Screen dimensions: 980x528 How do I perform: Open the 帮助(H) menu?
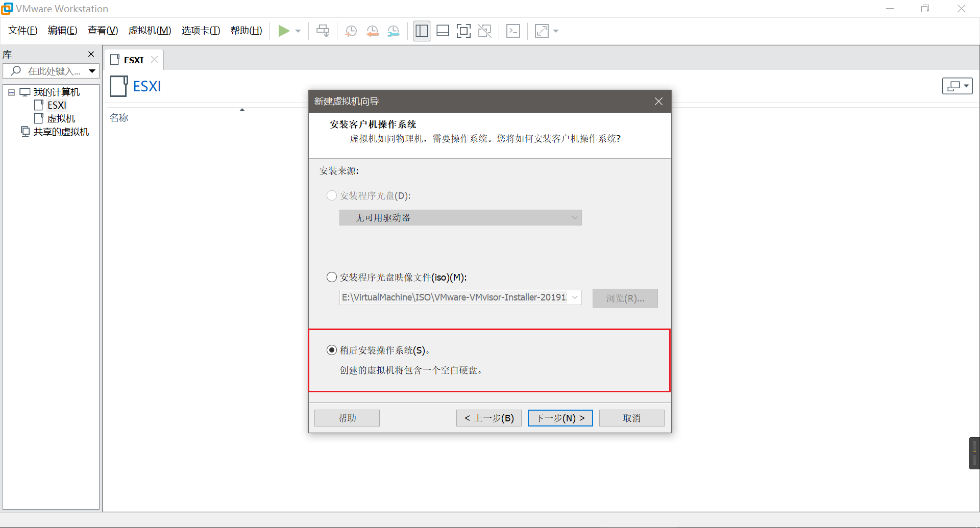(x=246, y=31)
